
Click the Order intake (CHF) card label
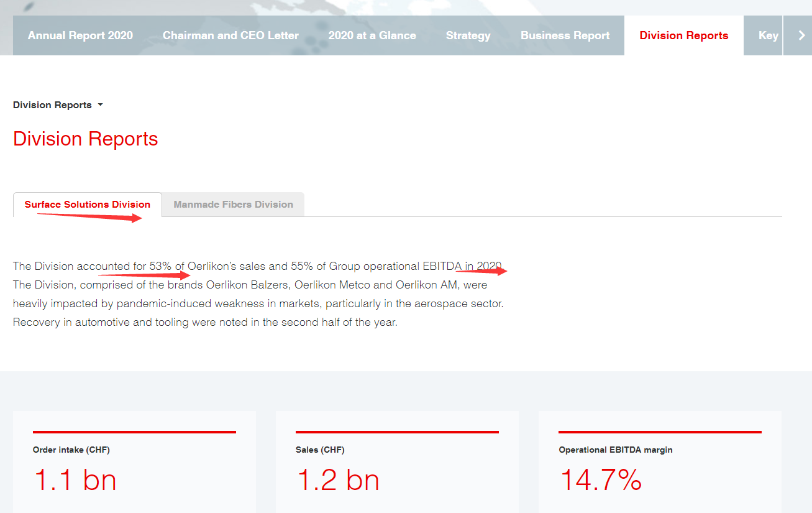71,450
